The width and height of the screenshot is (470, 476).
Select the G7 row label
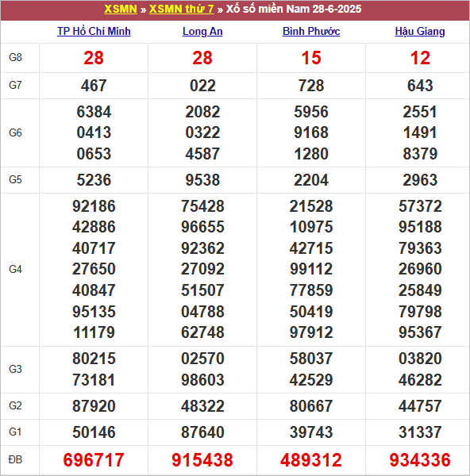(16, 86)
